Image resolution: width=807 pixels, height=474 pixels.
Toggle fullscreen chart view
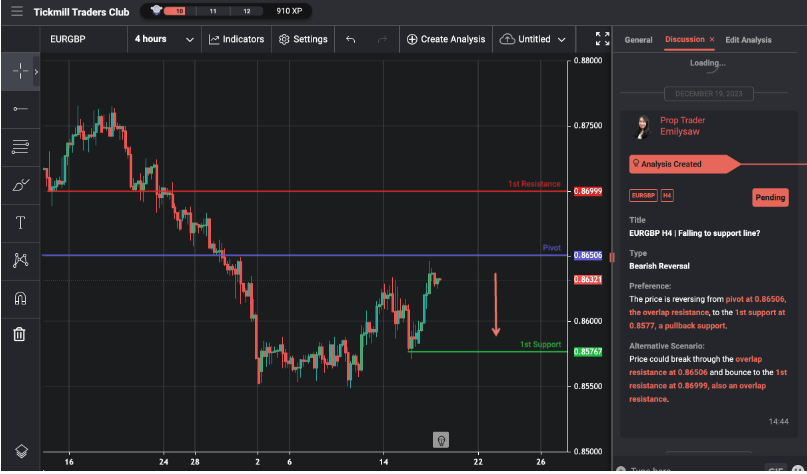(602, 39)
